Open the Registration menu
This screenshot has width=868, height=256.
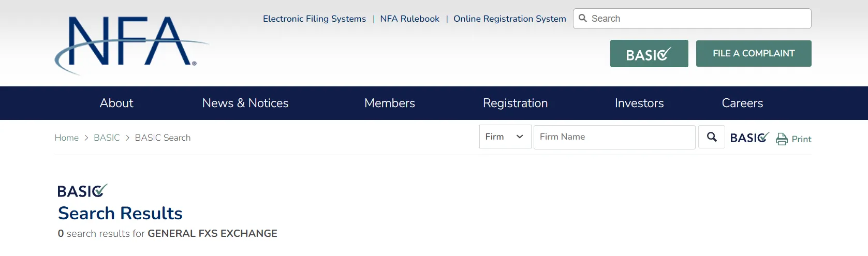click(515, 103)
